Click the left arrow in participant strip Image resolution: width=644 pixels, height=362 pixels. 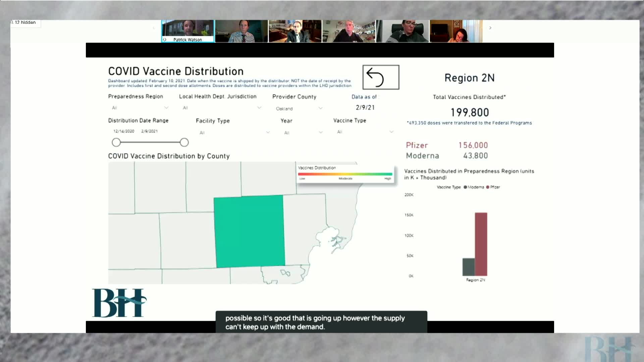(x=154, y=28)
